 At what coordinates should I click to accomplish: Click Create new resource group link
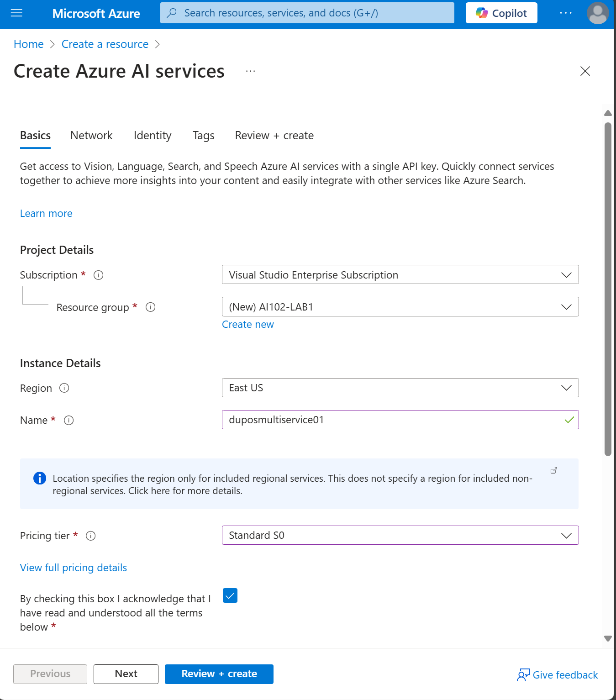[x=248, y=325]
